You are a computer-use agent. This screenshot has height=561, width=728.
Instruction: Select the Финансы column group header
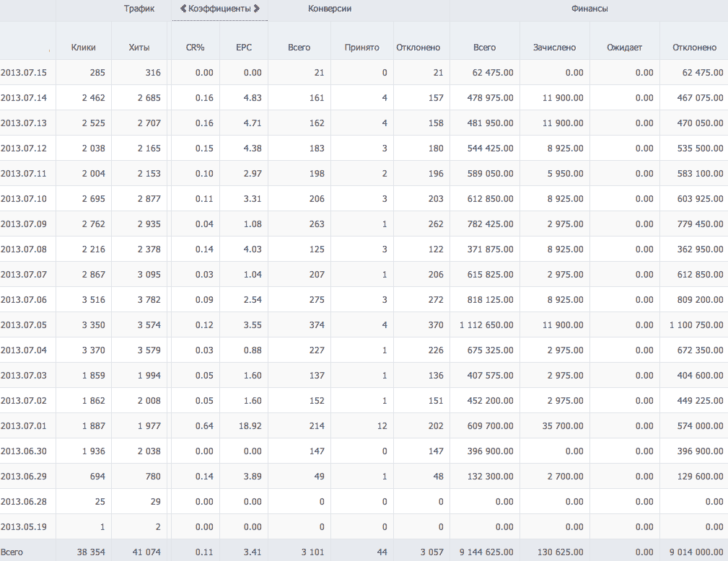click(x=589, y=9)
